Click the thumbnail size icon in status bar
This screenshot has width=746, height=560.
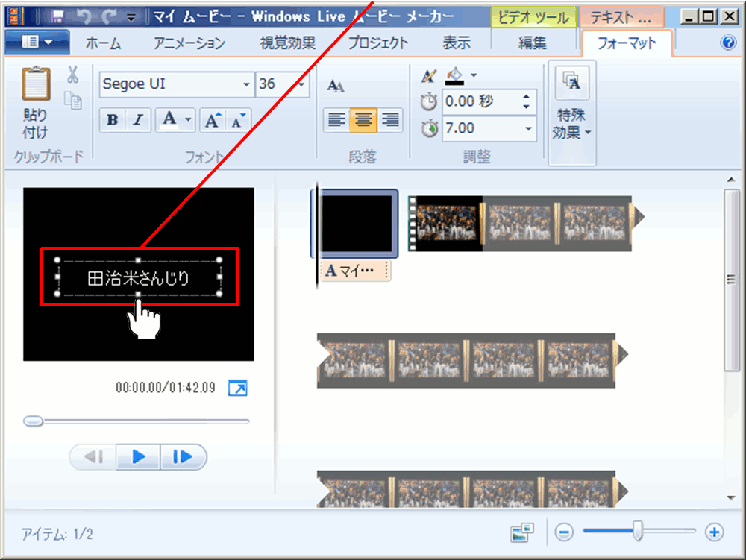click(522, 532)
